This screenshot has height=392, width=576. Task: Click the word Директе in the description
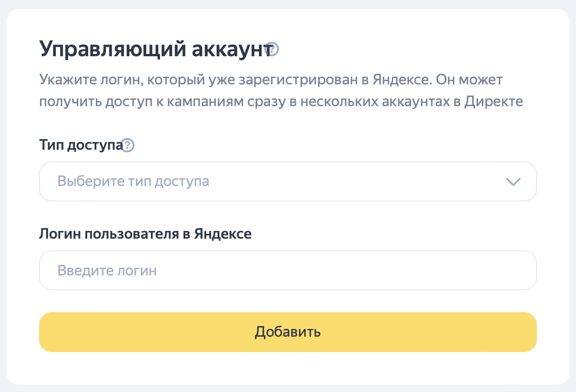pos(494,102)
